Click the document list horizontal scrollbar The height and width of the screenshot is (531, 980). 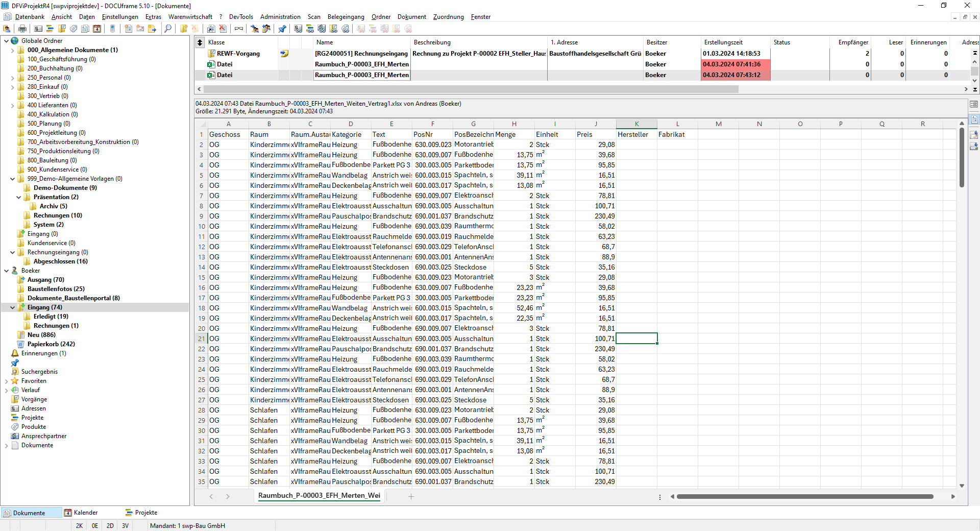(x=472, y=89)
